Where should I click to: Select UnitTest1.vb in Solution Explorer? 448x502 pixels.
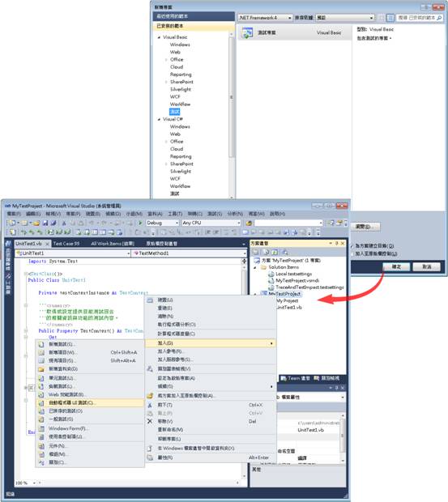click(x=289, y=308)
